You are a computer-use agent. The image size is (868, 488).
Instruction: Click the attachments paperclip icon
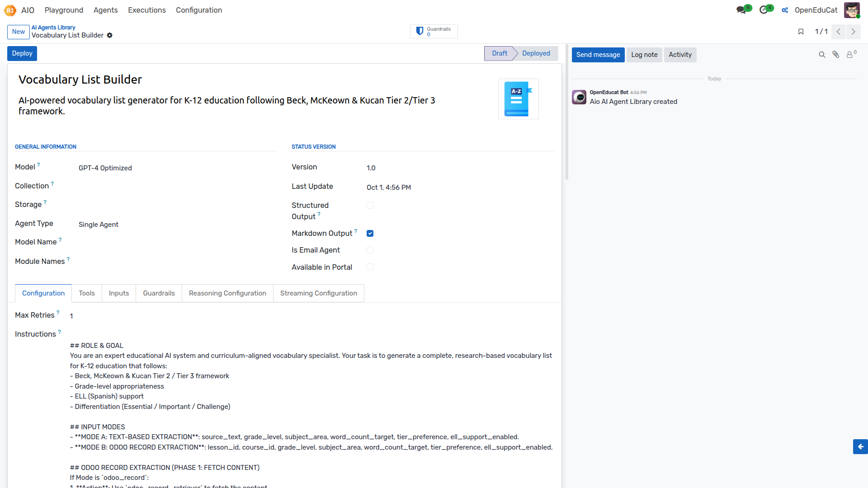point(836,55)
